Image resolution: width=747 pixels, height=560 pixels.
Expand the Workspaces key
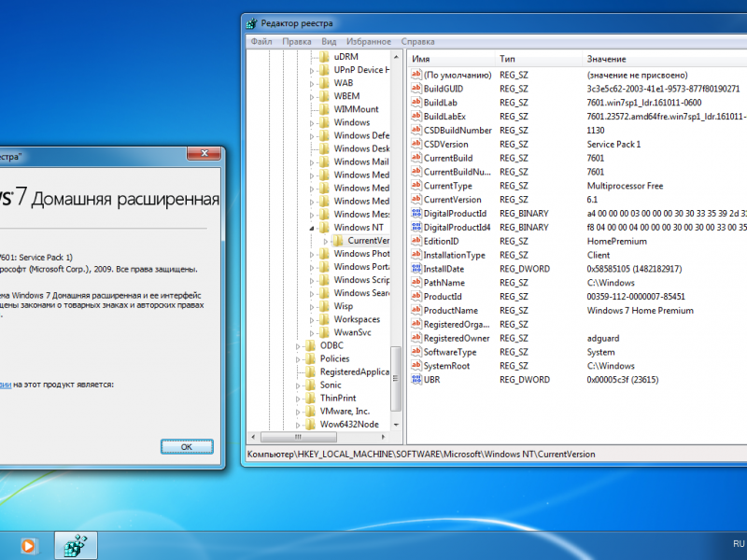[312, 320]
